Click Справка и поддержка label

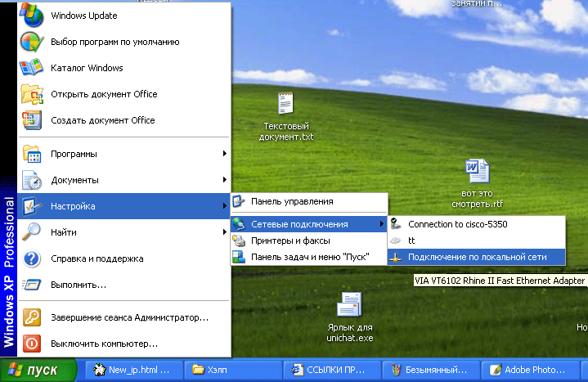97,258
